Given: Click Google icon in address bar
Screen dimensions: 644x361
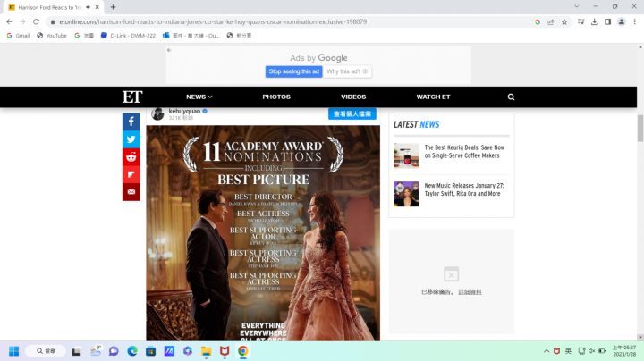Looking at the screenshot, I should (538, 21).
